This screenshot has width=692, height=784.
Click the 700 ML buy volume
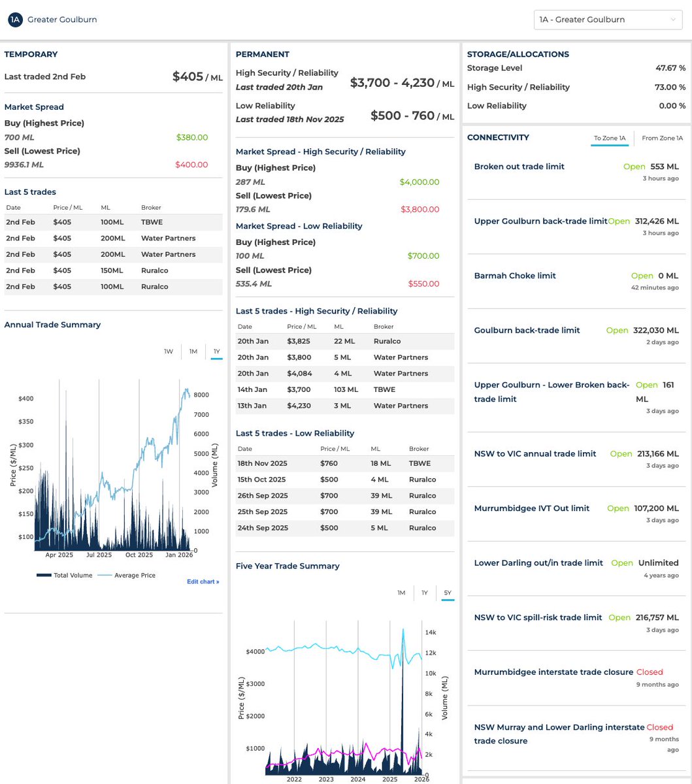click(20, 137)
